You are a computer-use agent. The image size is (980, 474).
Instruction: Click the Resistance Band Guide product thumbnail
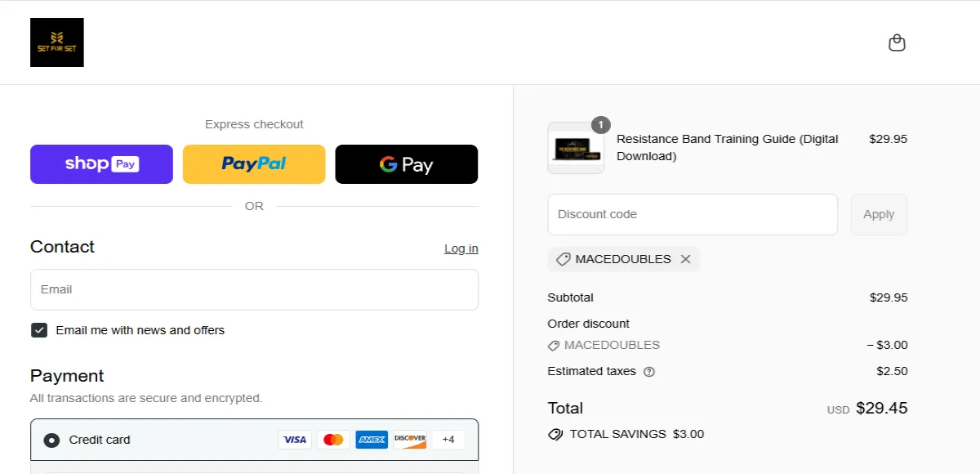(x=576, y=148)
